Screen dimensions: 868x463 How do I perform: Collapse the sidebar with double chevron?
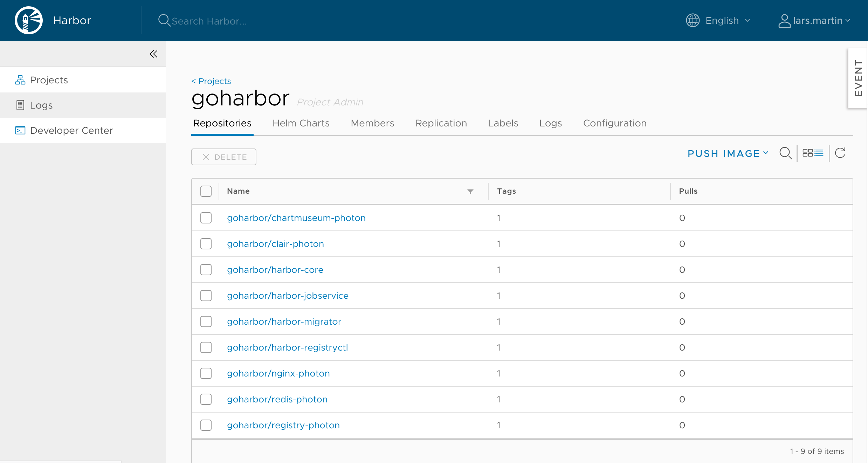[153, 54]
